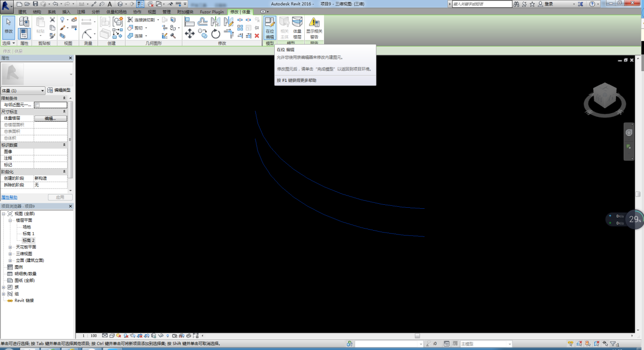
Task: Click the Rotate tool icon
Action: [216, 34]
